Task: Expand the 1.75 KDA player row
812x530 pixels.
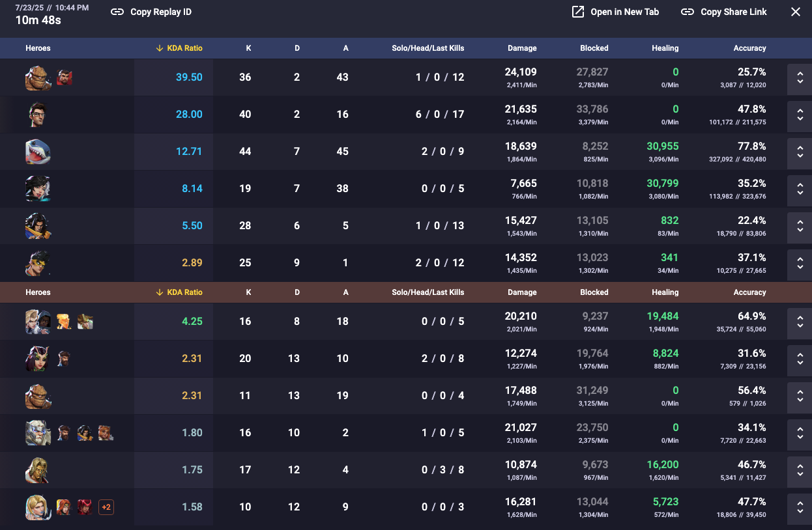Action: pos(800,470)
